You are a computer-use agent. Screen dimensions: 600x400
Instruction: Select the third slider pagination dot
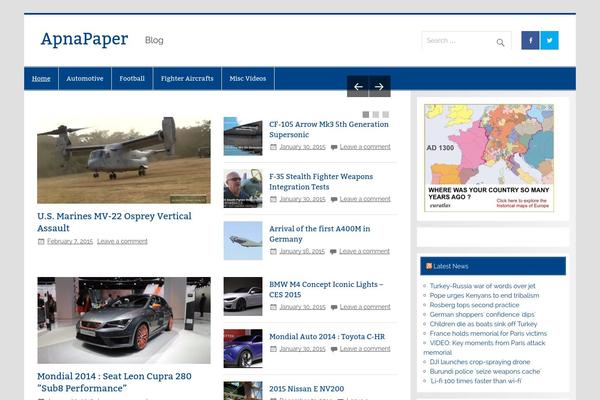tap(386, 115)
